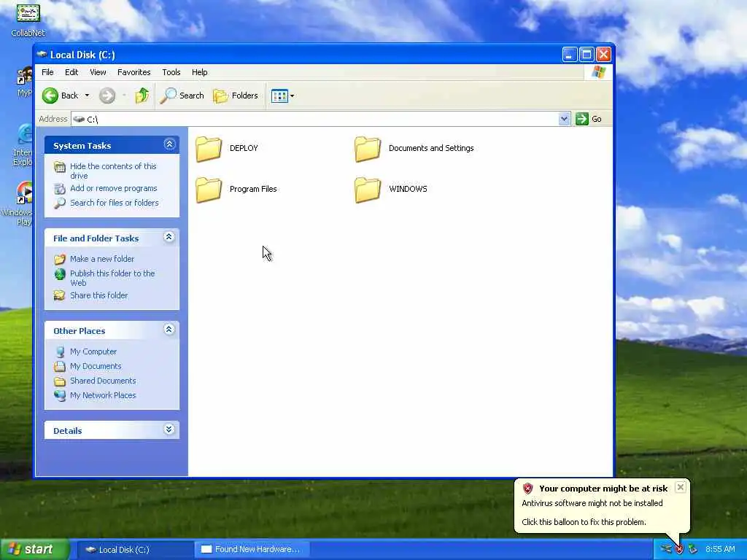Open the File menu
Viewport: 747px width, 560px height.
(47, 72)
